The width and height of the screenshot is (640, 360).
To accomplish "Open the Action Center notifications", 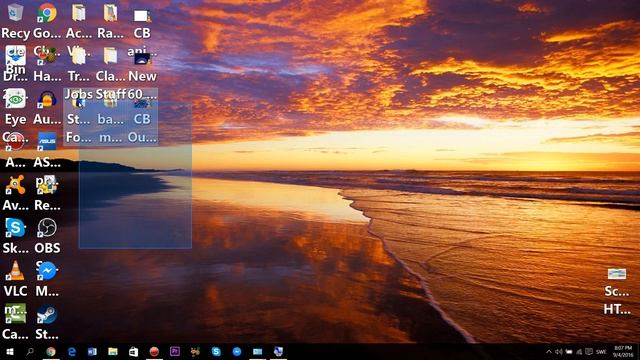I will tap(589, 352).
